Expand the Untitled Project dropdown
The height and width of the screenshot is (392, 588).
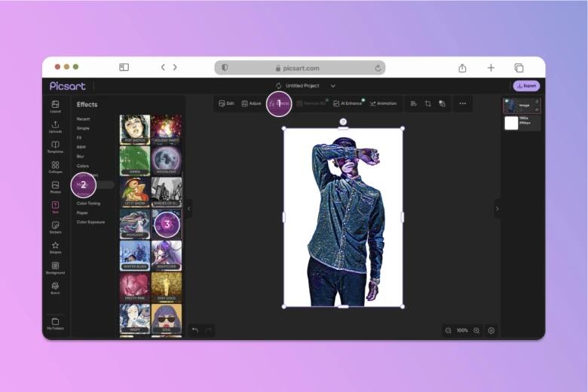333,86
